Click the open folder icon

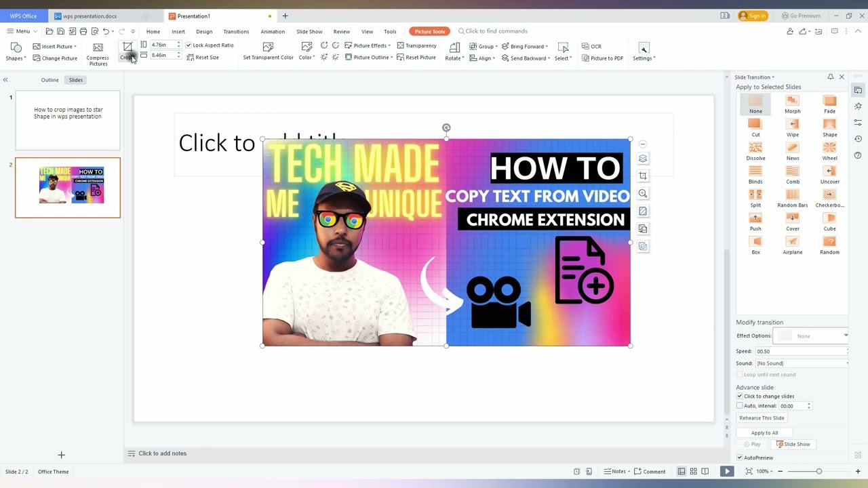(50, 31)
